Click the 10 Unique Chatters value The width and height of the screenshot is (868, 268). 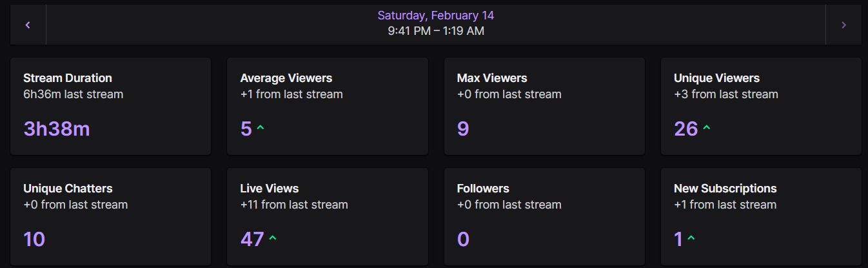[x=34, y=240]
